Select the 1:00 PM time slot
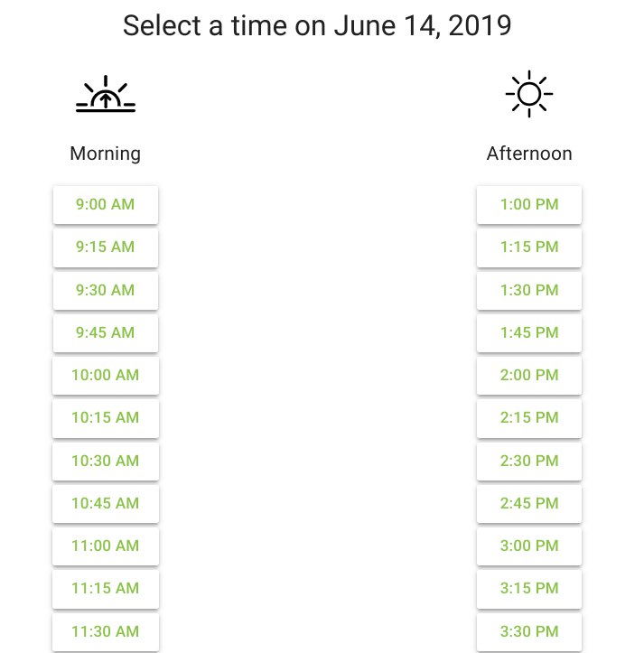The width and height of the screenshot is (644, 653). (529, 205)
